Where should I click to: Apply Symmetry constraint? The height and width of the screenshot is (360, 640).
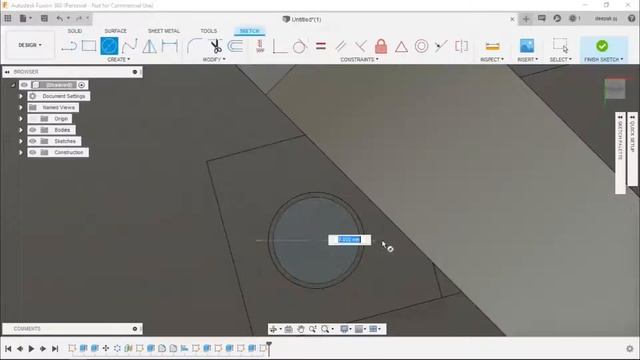(461, 46)
